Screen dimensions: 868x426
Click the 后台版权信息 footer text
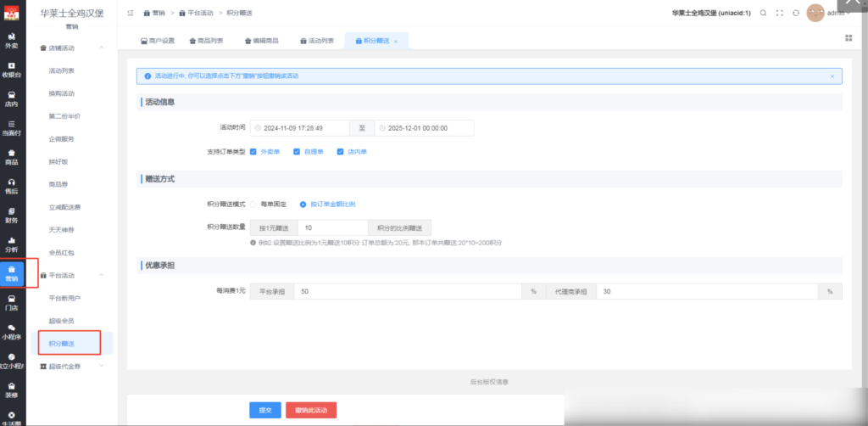pos(489,382)
